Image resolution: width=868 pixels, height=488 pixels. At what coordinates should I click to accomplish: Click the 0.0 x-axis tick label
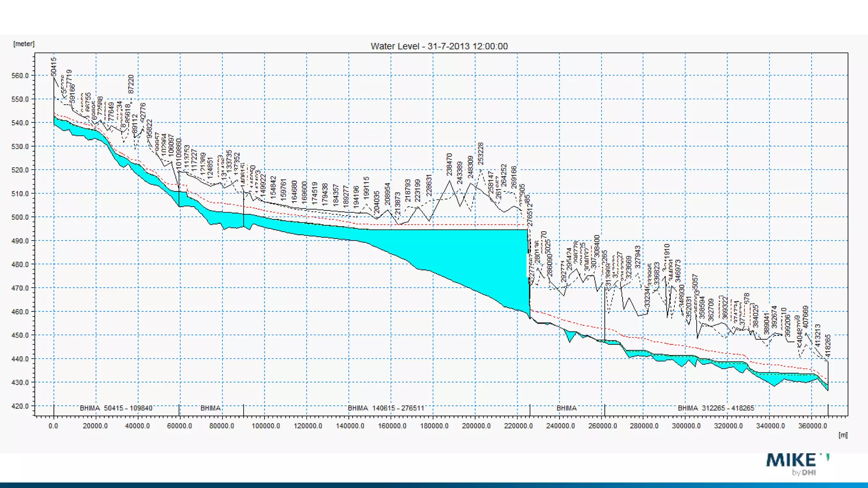tap(53, 426)
